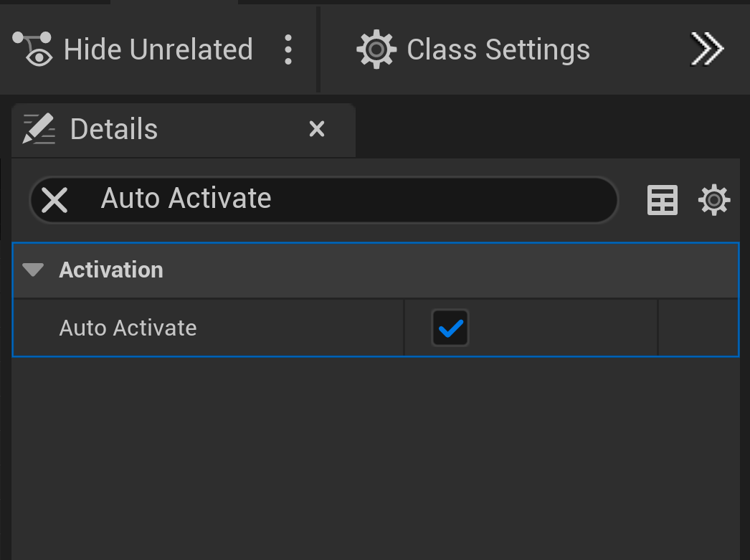Click the Hide Unrelated node-eye icon

pos(33,49)
